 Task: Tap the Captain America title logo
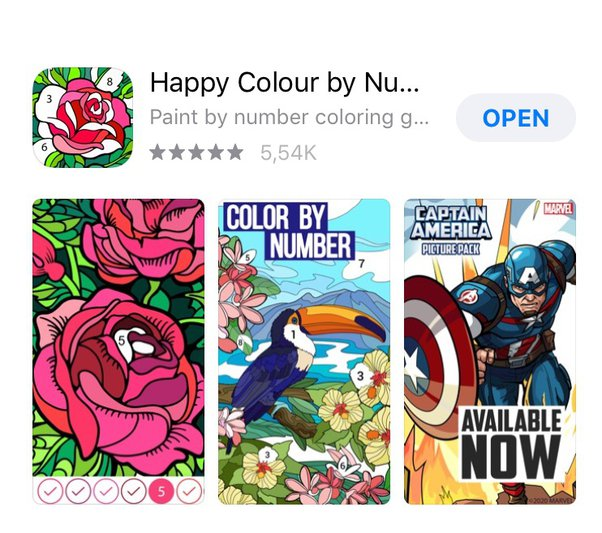451,229
